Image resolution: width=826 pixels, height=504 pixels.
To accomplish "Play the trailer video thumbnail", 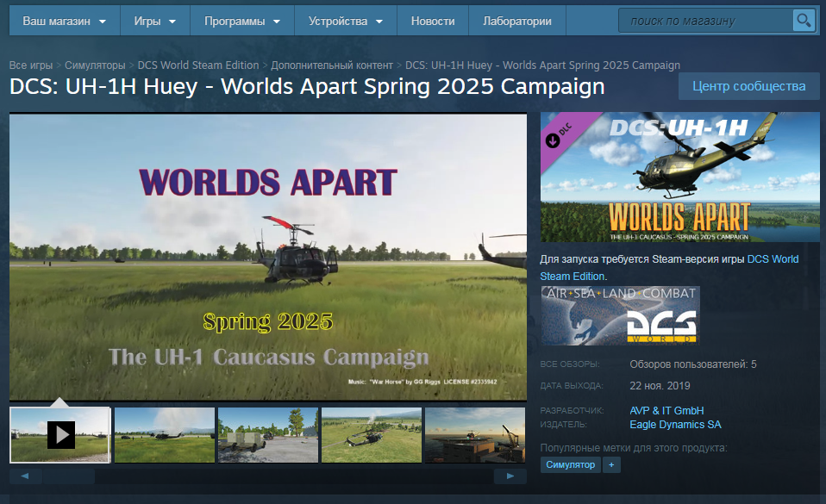I will point(60,435).
